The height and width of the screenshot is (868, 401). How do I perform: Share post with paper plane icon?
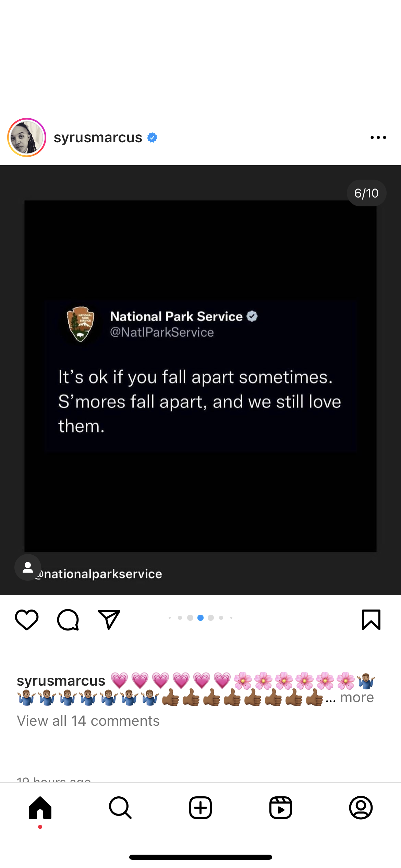pos(109,619)
